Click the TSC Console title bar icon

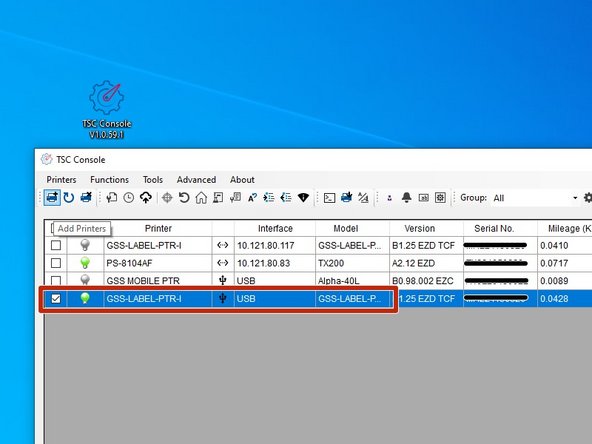pyautogui.click(x=46, y=159)
